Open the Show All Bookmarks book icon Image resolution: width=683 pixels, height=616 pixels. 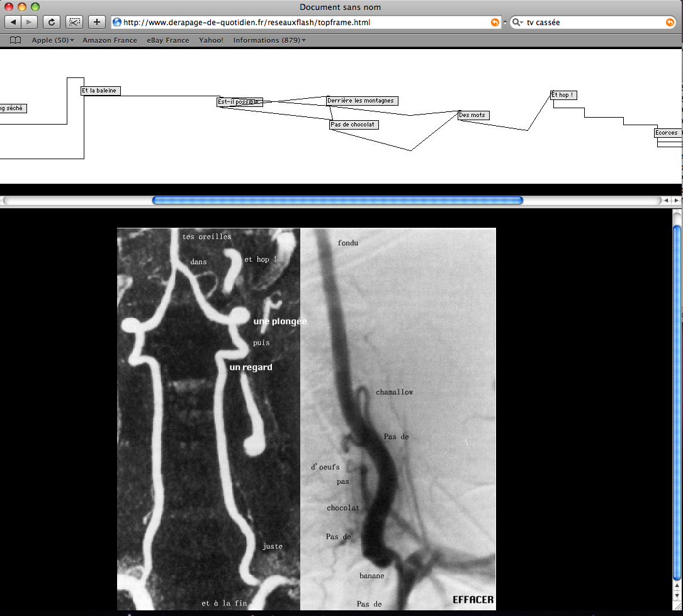click(16, 40)
